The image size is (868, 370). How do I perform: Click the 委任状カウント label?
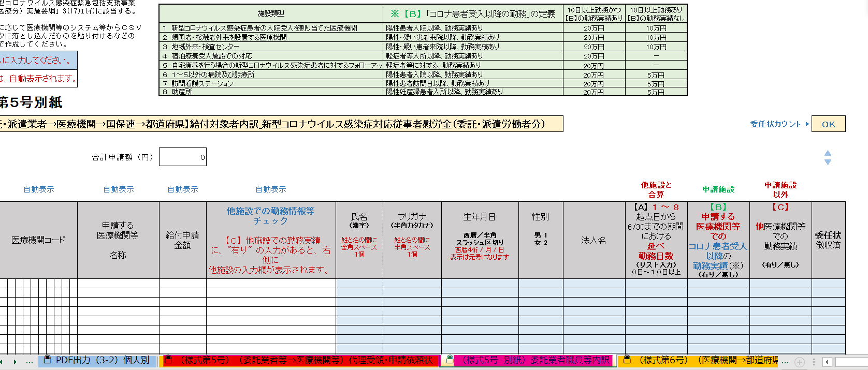point(775,124)
